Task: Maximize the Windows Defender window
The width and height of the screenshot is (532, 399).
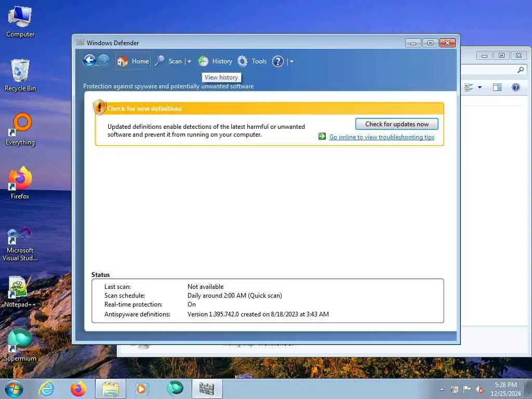Action: coord(430,43)
